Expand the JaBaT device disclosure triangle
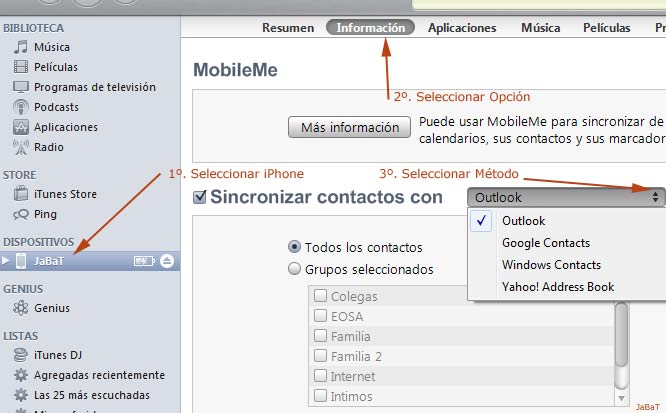This screenshot has width=666, height=413. coord(6,260)
